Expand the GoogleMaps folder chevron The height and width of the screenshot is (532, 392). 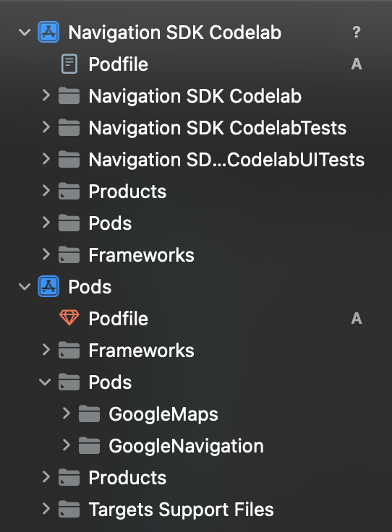(x=67, y=413)
